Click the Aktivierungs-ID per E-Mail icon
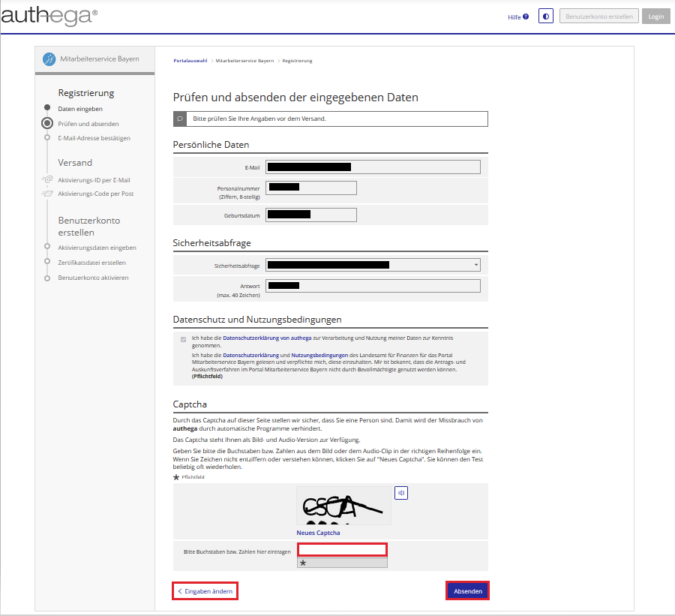 (47, 180)
